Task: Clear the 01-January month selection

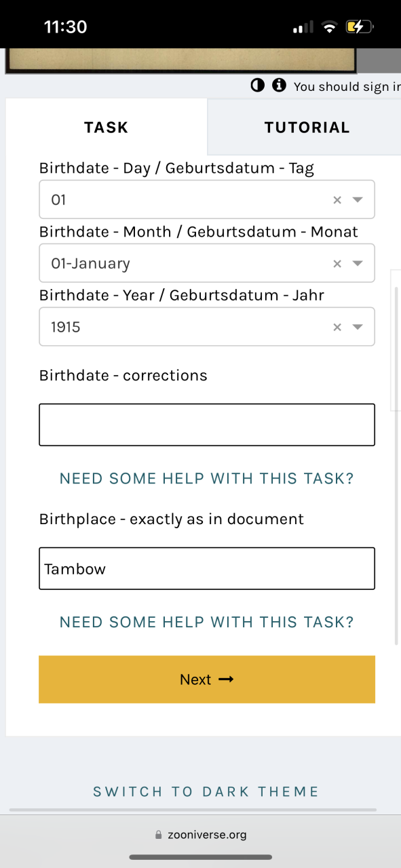Action: (x=337, y=264)
